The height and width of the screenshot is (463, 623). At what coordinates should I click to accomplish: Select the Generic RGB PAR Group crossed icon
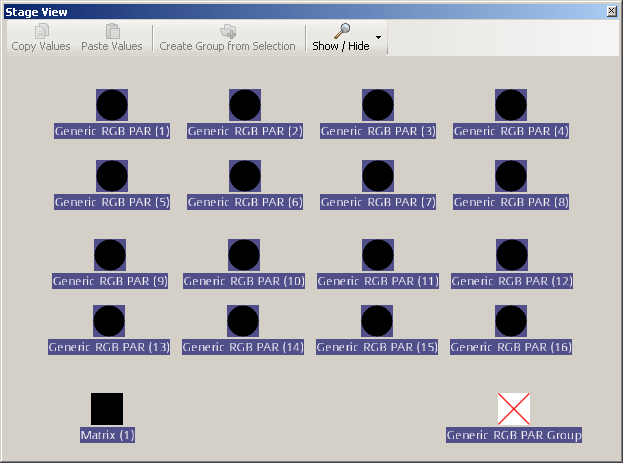[514, 409]
